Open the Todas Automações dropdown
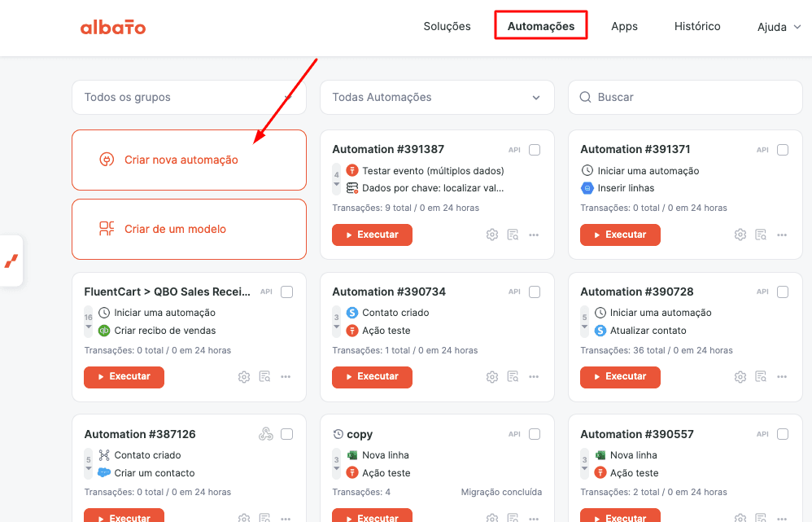The height and width of the screenshot is (522, 812). coord(437,97)
